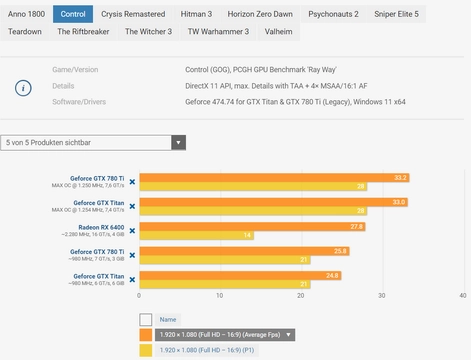The height and width of the screenshot is (360, 471).
Task: Remove the Geforce GTX Titan ~980 MHz row
Action: [x=132, y=280]
